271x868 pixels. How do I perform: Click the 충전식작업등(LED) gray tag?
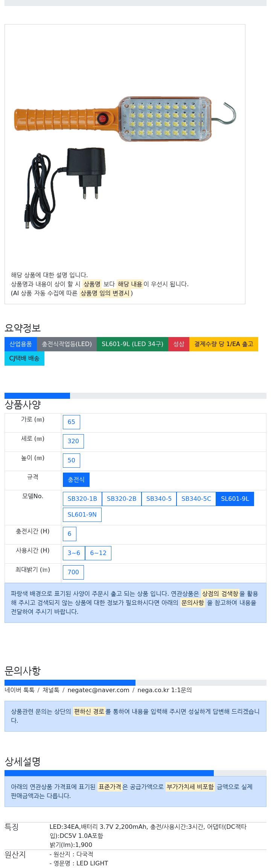click(67, 344)
